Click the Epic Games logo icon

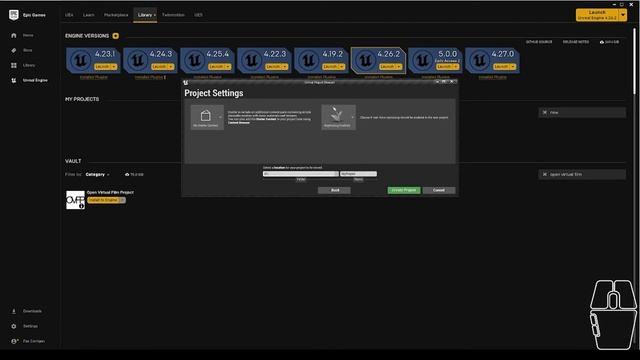(13, 15)
